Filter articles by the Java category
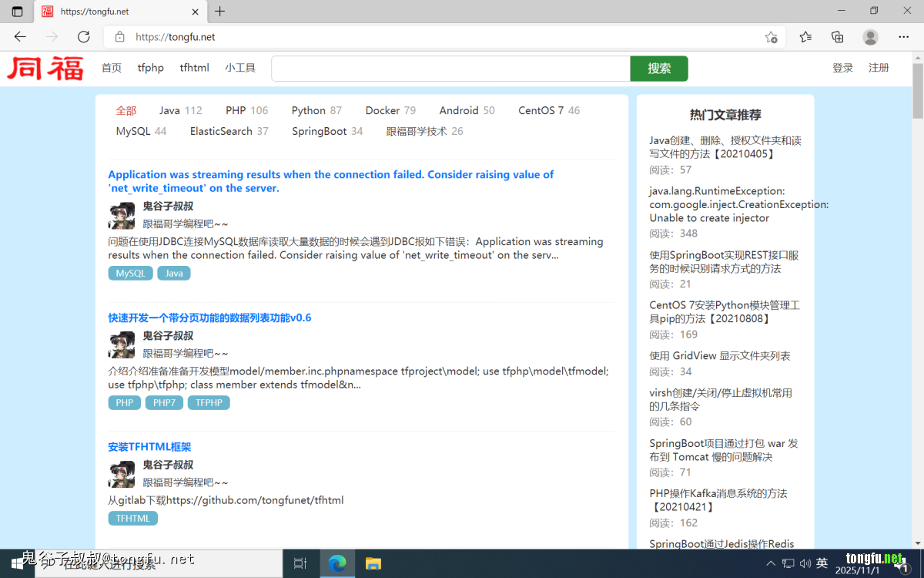 169,110
